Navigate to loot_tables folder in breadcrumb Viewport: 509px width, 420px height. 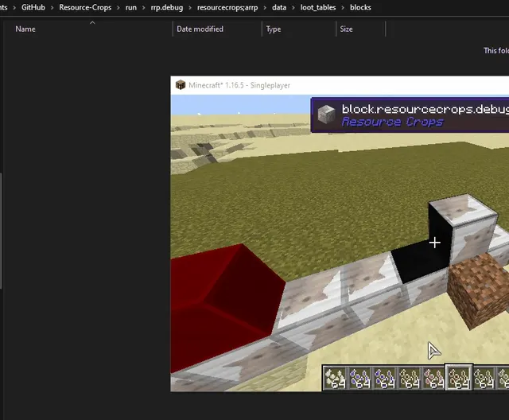pos(318,7)
